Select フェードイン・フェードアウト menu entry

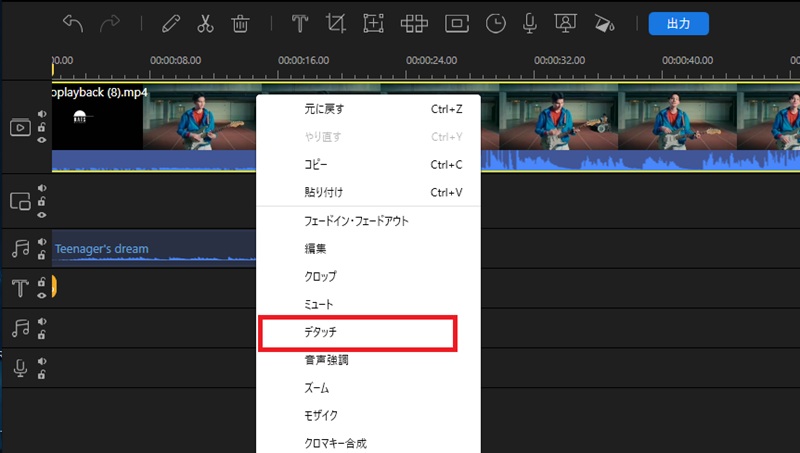[x=368, y=221]
